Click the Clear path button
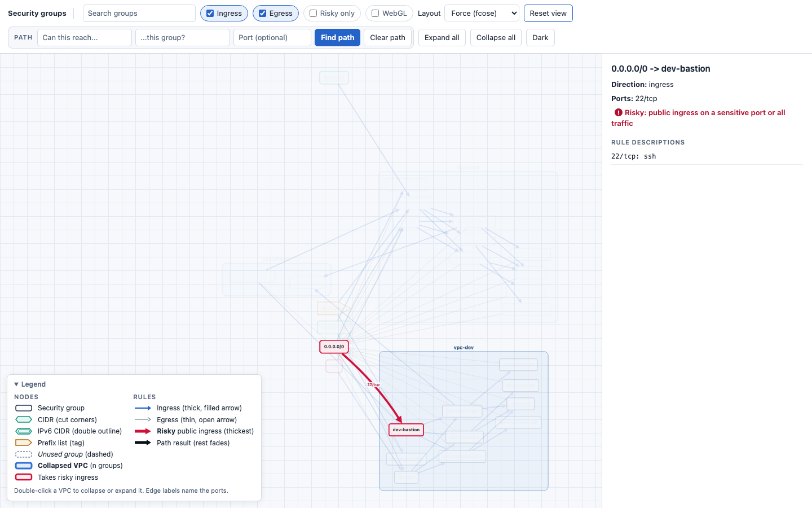This screenshot has width=812, height=508. [x=388, y=38]
